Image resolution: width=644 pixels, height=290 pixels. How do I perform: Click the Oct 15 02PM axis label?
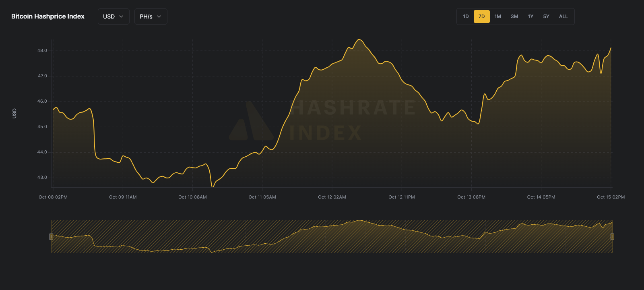611,197
